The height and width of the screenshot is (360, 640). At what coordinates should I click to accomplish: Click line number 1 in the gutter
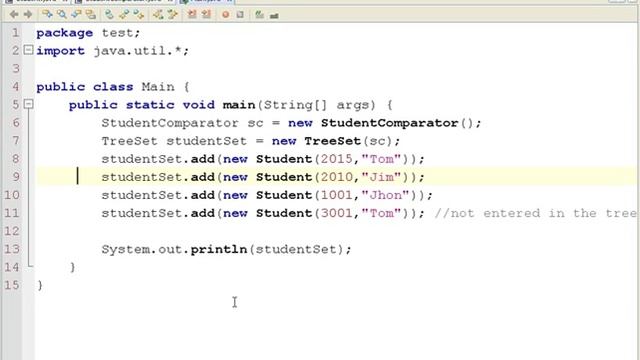[16, 33]
